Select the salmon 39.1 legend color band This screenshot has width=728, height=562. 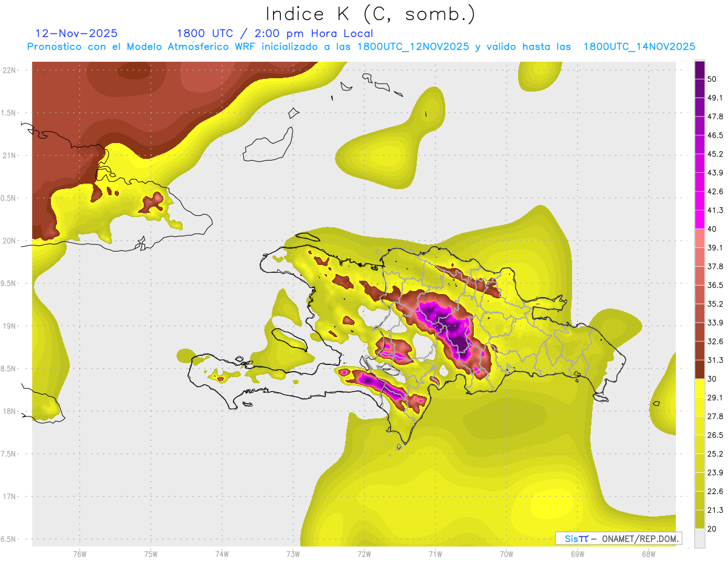(699, 238)
